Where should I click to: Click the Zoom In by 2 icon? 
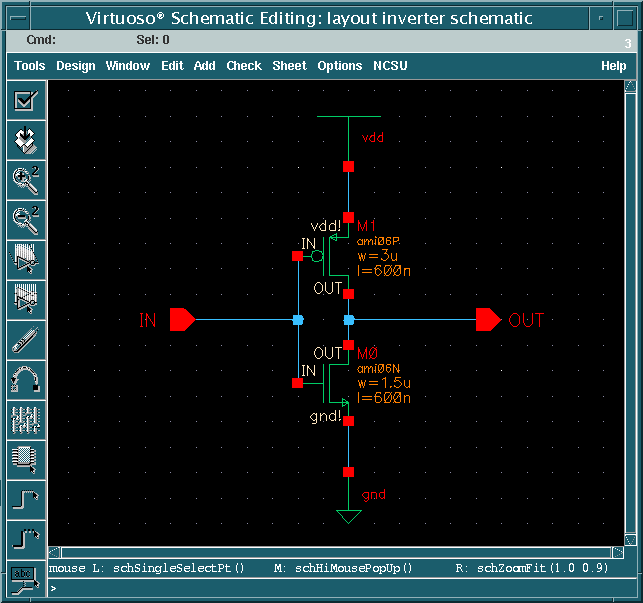pos(26,180)
